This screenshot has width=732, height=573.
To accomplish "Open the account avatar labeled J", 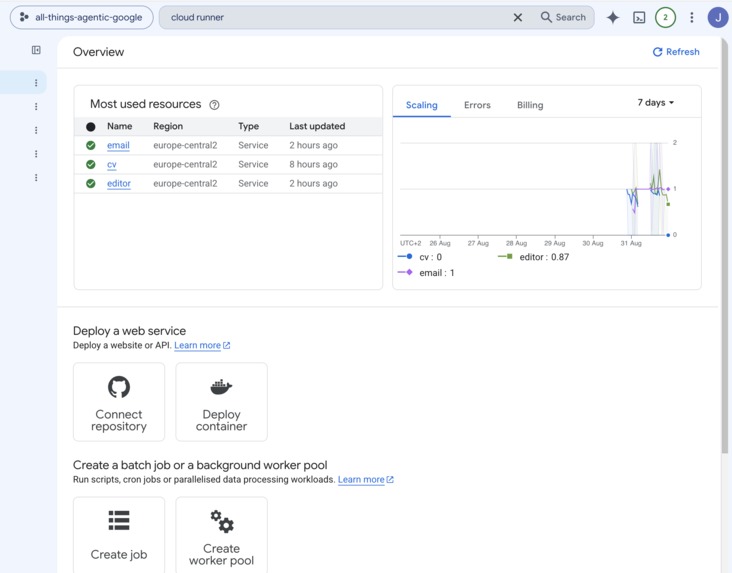I will 718,17.
